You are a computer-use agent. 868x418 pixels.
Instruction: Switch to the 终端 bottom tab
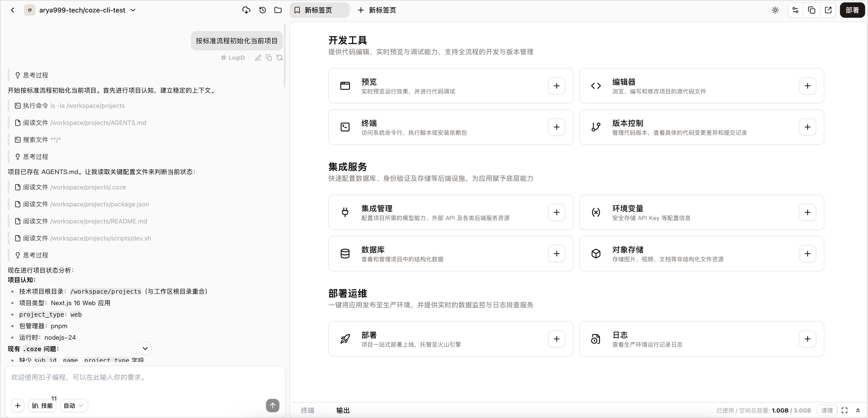[307, 410]
